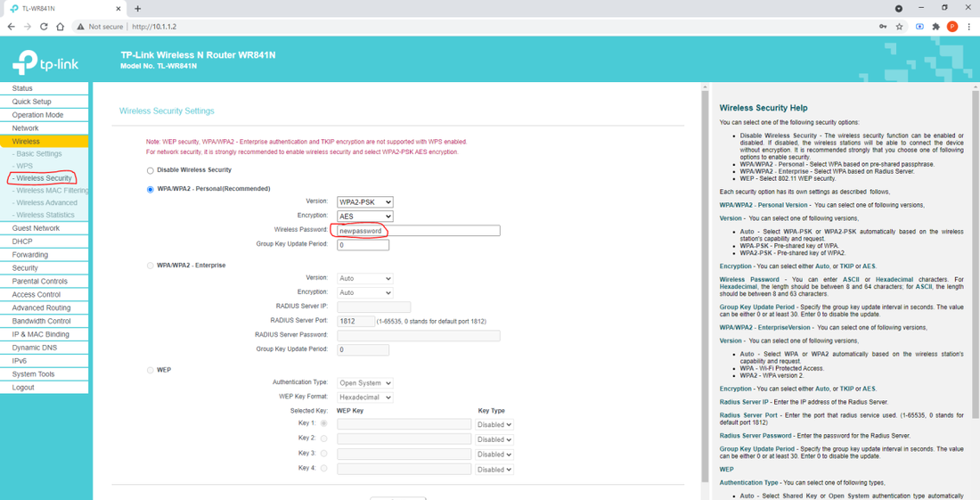Open the DHCP sidebar menu
The width and height of the screenshot is (980, 500).
(x=44, y=242)
